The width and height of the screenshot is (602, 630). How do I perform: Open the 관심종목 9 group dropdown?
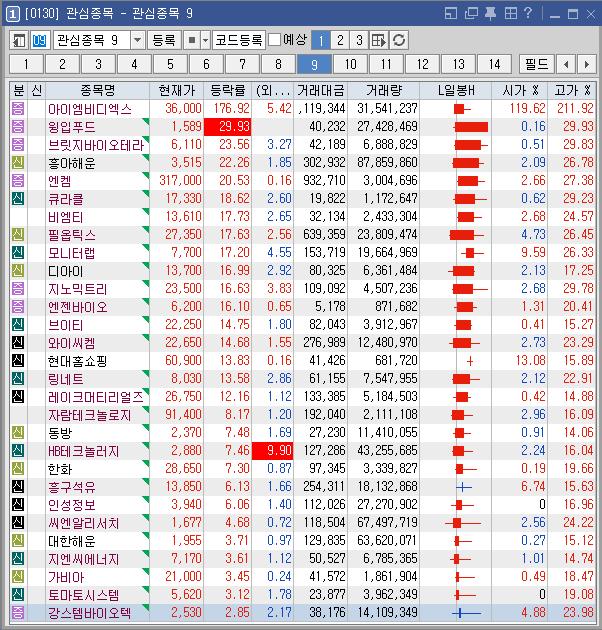tap(137, 40)
